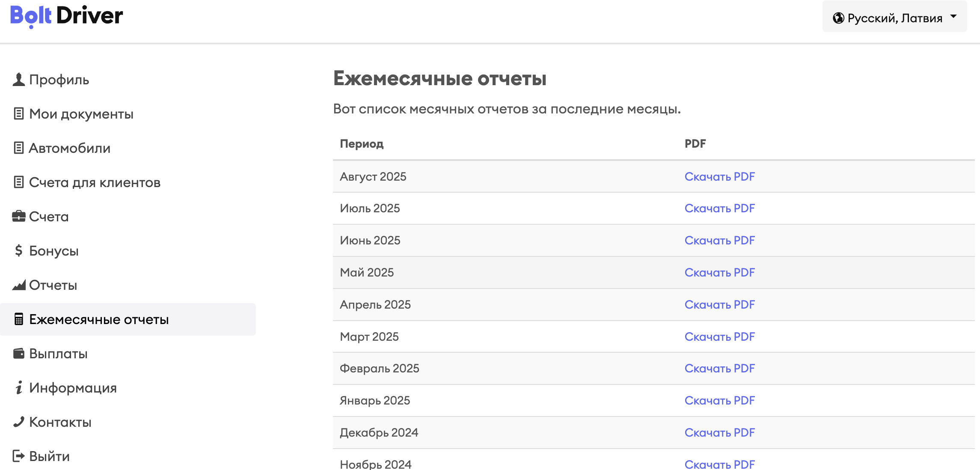Click the Bolt Driver logo
Viewport: 980px width, 470px height.
coord(66,16)
